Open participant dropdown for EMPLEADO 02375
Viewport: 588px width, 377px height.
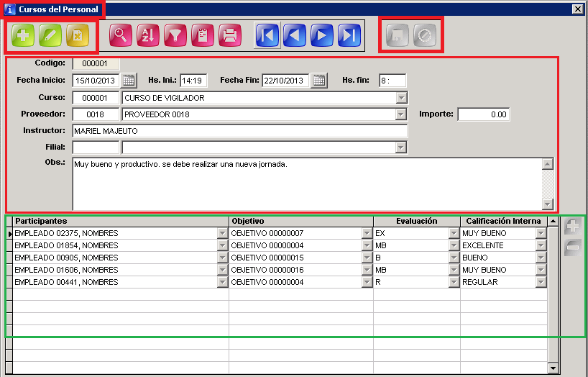pos(222,233)
